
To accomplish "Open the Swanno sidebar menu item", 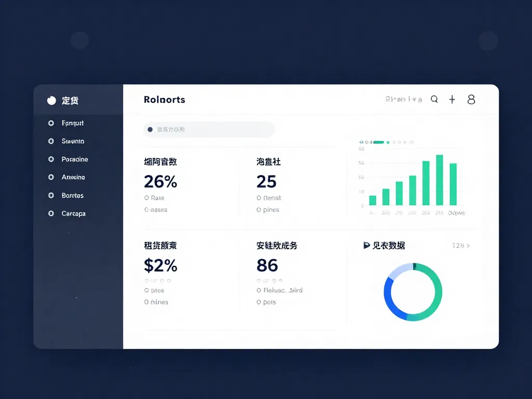I will point(73,141).
